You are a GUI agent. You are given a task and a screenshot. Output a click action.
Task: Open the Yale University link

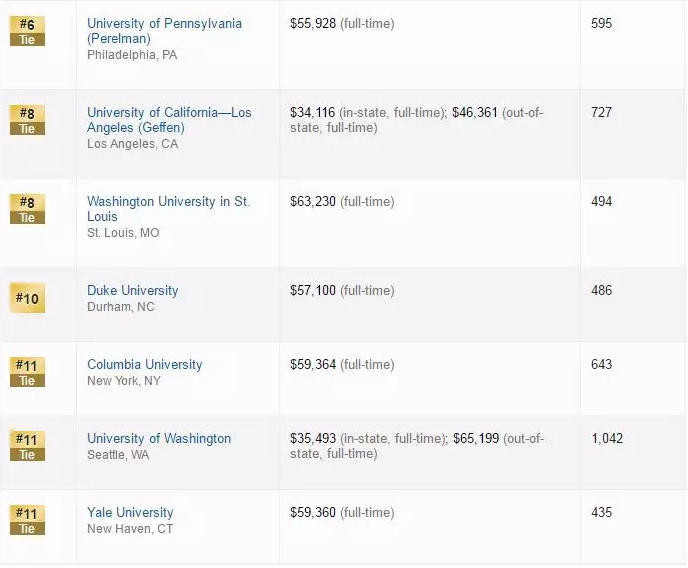(130, 512)
